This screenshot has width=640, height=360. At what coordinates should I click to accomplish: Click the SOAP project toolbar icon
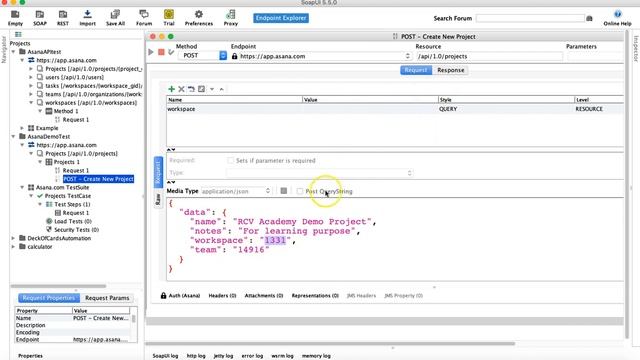tap(40, 18)
